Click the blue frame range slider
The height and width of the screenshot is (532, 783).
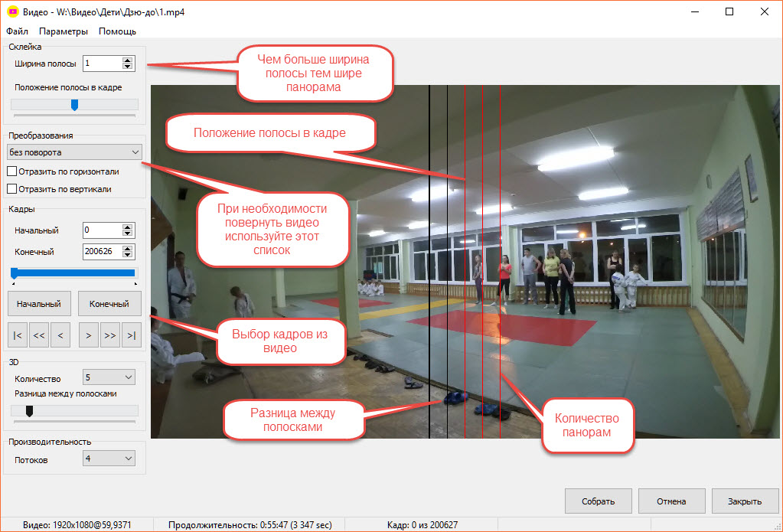pyautogui.click(x=74, y=273)
